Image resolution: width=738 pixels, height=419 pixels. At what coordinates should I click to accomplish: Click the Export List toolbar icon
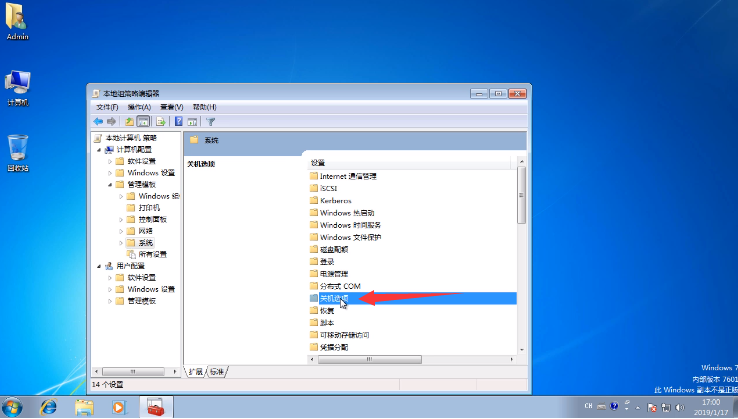click(160, 121)
